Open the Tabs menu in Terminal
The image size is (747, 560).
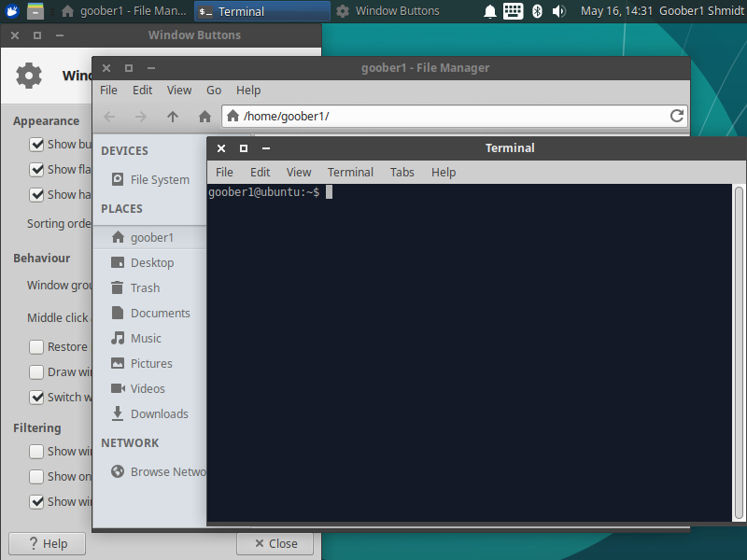402,173
